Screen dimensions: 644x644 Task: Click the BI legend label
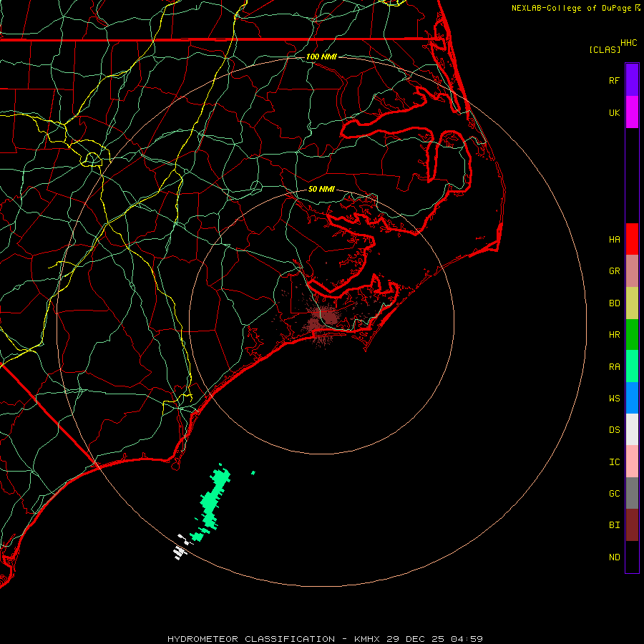point(615,525)
